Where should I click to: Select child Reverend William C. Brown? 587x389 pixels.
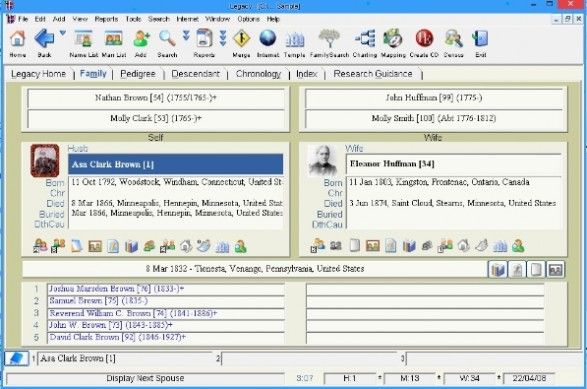pyautogui.click(x=166, y=313)
